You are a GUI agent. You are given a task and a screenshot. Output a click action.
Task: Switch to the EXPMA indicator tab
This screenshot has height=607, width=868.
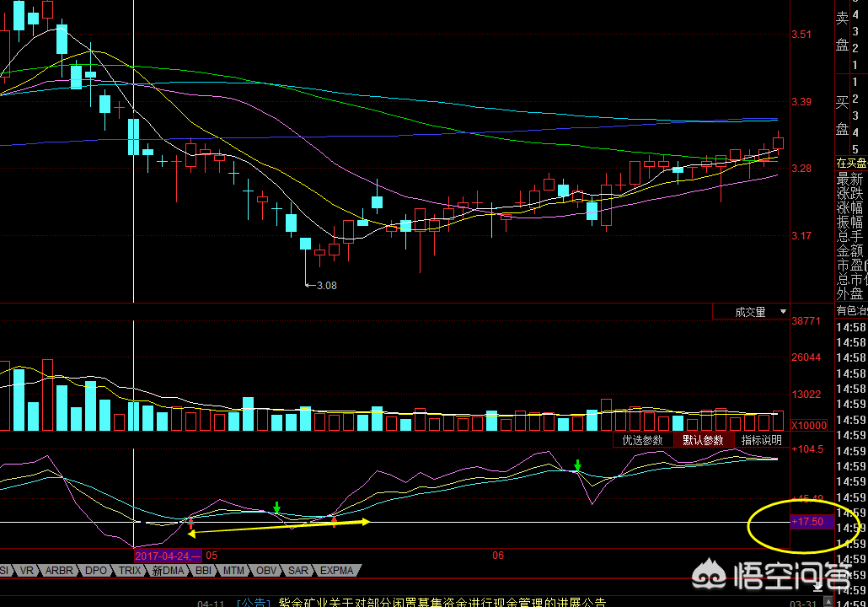[337, 571]
